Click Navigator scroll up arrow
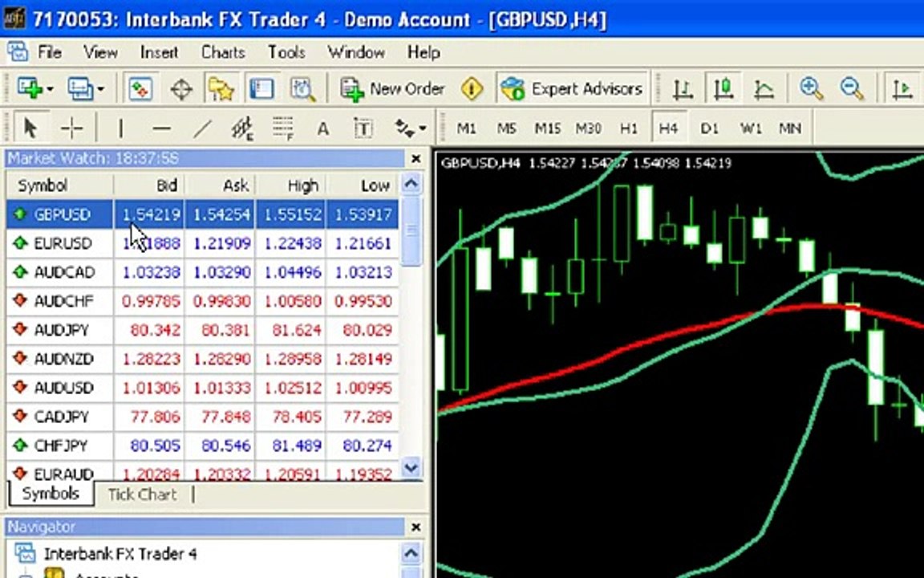 pyautogui.click(x=411, y=554)
